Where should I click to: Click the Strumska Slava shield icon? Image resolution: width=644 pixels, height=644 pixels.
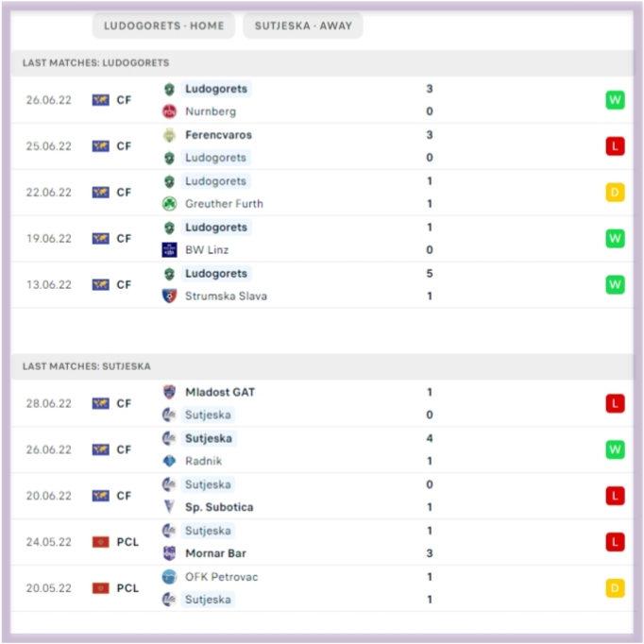click(169, 297)
